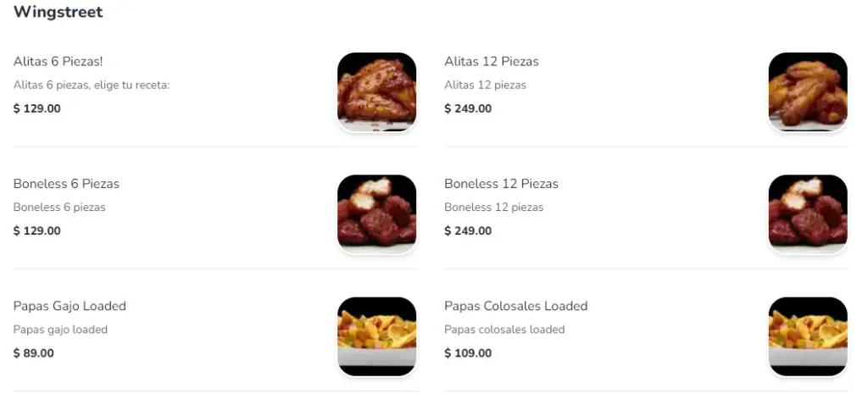Click the Wingstreet section heading
This screenshot has width=868, height=394.
(x=58, y=12)
